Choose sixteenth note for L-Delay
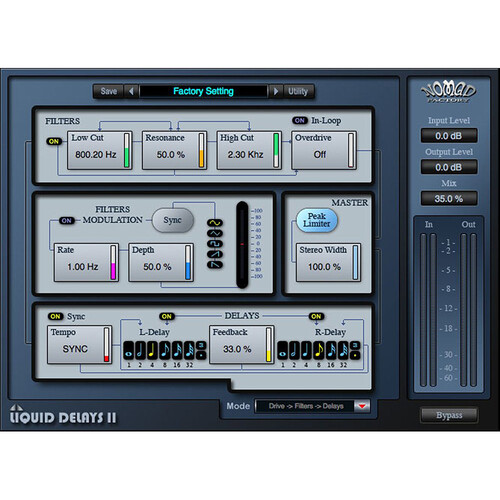The image size is (500, 500). point(177,350)
